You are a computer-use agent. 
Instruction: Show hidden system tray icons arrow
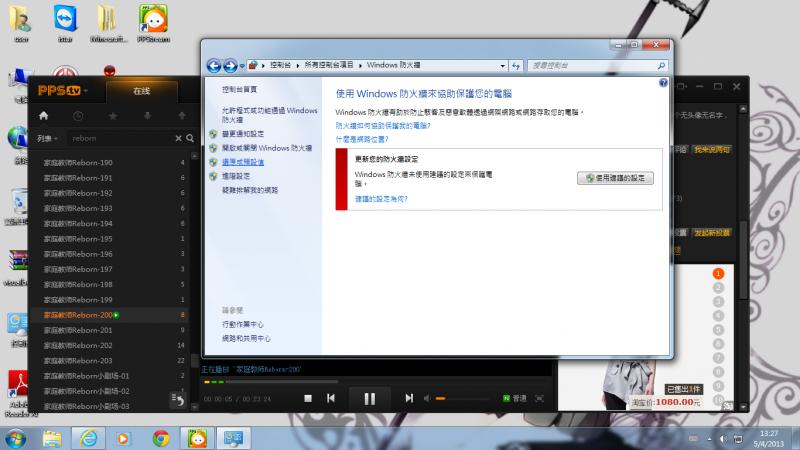[x=709, y=439]
